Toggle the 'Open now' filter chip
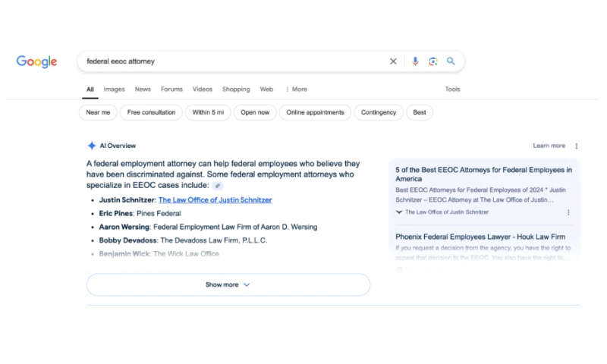607x364 pixels. 255,112
